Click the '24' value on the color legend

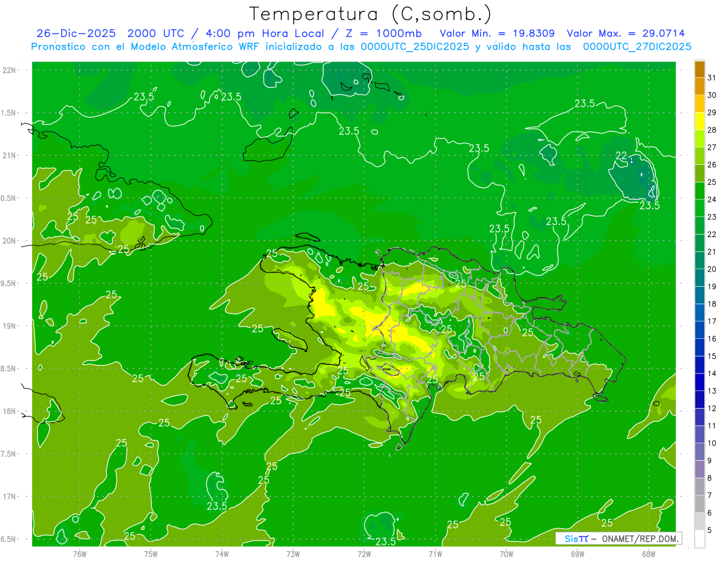click(x=712, y=199)
